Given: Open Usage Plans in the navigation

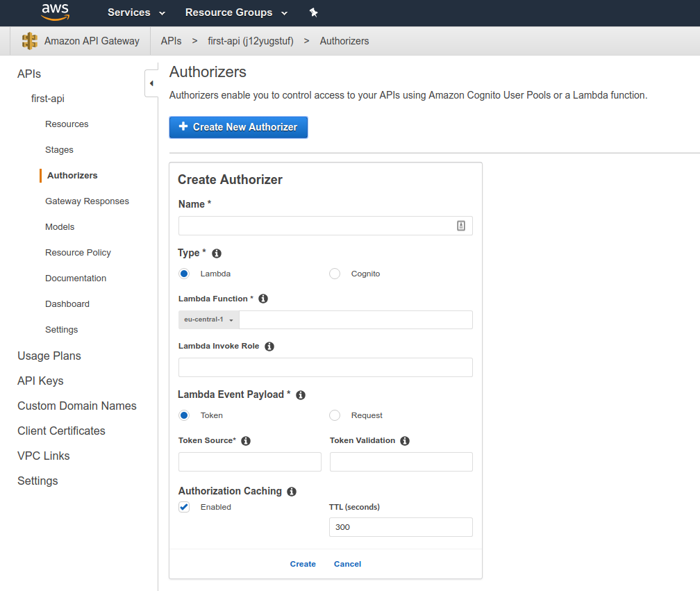Looking at the screenshot, I should tap(49, 356).
